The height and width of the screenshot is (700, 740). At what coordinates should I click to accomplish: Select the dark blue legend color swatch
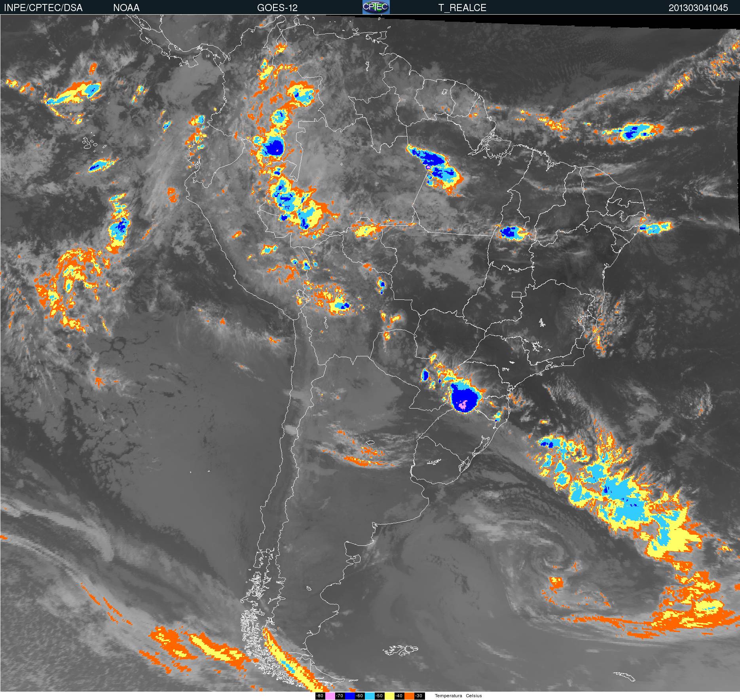click(350, 696)
